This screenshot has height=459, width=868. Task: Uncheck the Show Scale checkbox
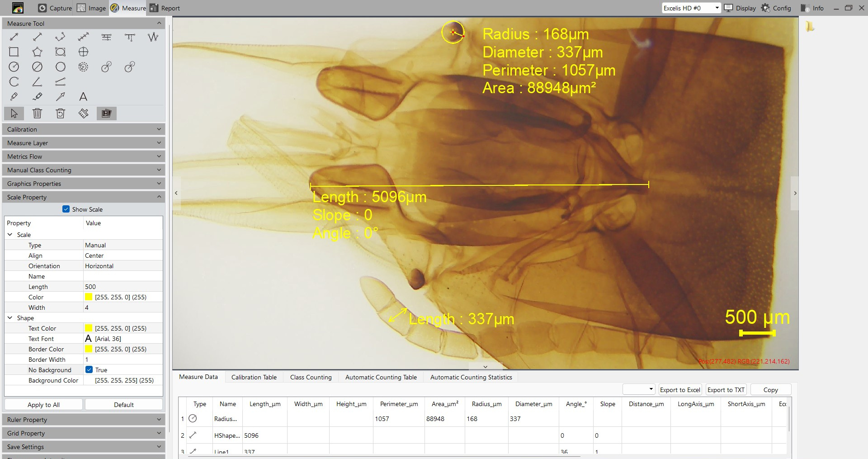pyautogui.click(x=66, y=209)
